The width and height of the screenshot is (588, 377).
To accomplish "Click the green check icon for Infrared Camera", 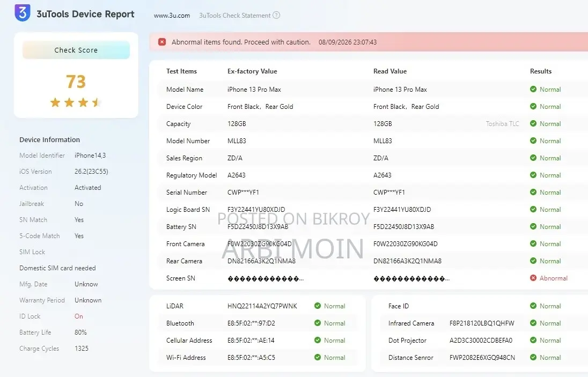I will (x=533, y=323).
